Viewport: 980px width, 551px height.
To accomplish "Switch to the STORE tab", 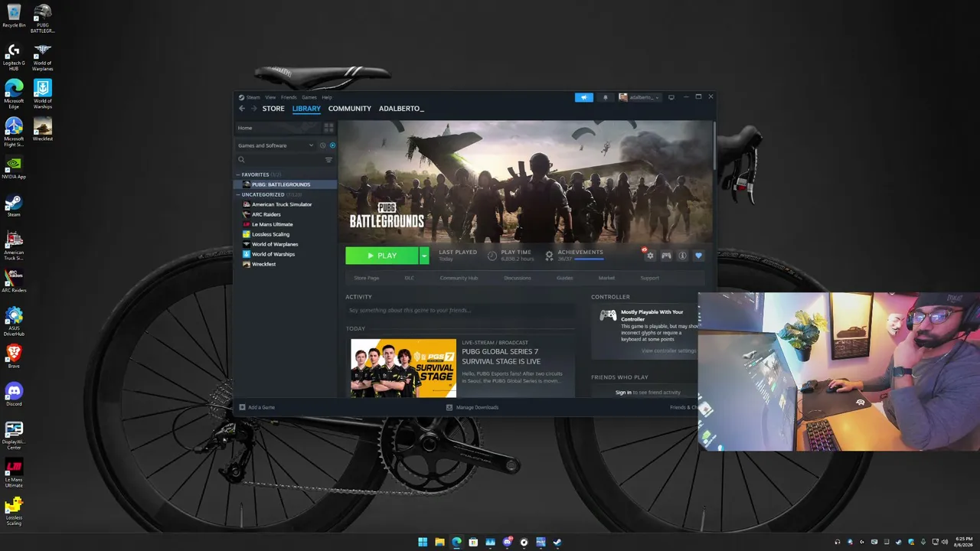I will pyautogui.click(x=273, y=109).
